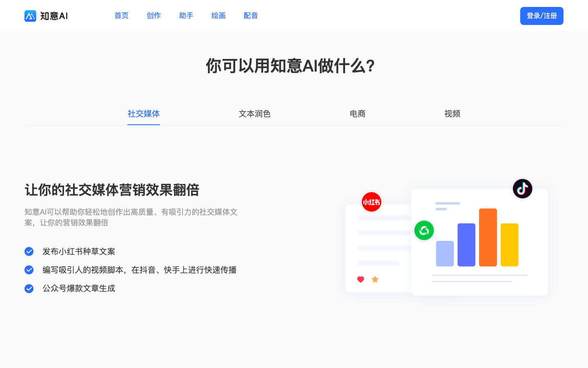Click the 知意AI brand name text
588x368 pixels.
click(x=54, y=16)
